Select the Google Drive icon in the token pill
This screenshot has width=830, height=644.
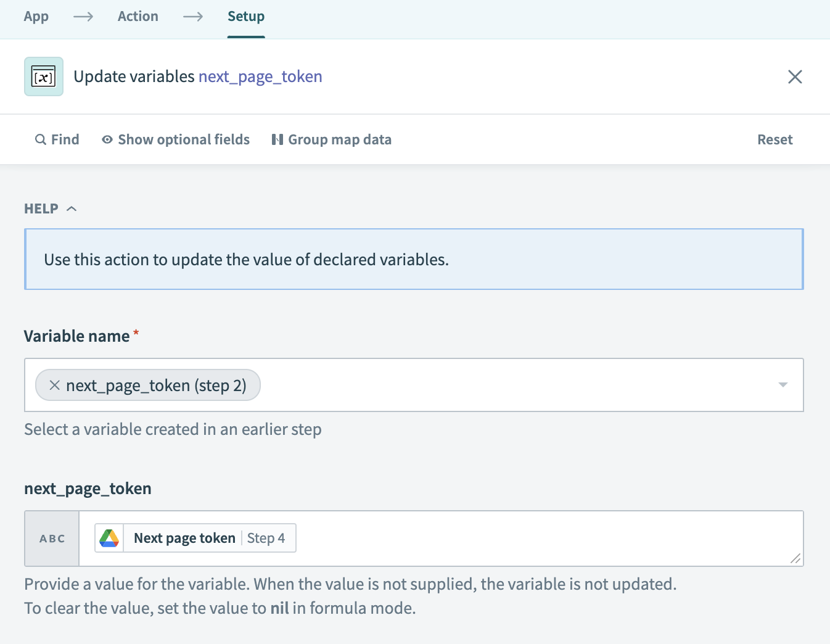[x=109, y=537]
